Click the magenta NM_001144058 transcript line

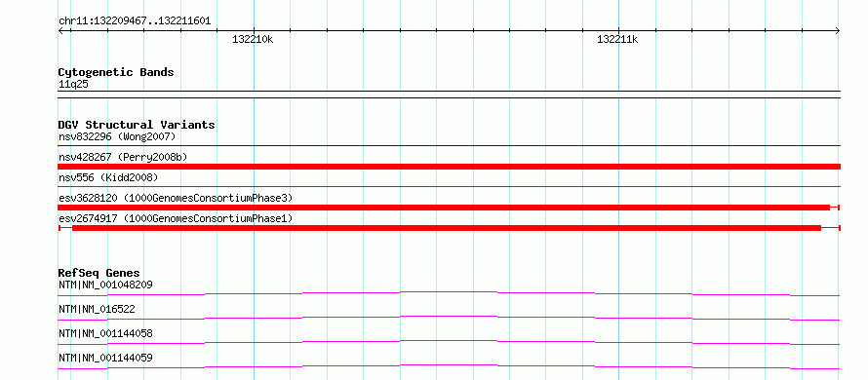pyautogui.click(x=450, y=342)
